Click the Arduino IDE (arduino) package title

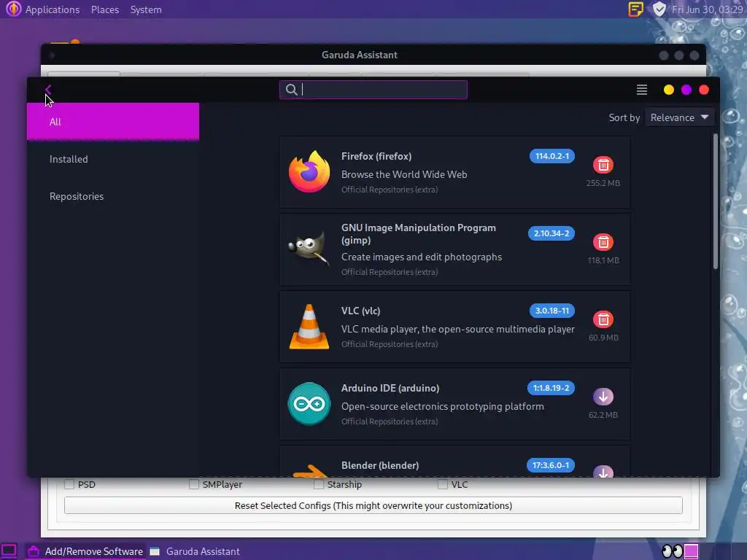[390, 388]
